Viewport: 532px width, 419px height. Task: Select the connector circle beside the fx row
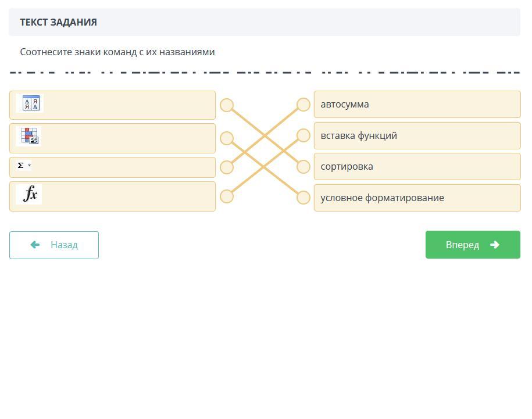[227, 196]
